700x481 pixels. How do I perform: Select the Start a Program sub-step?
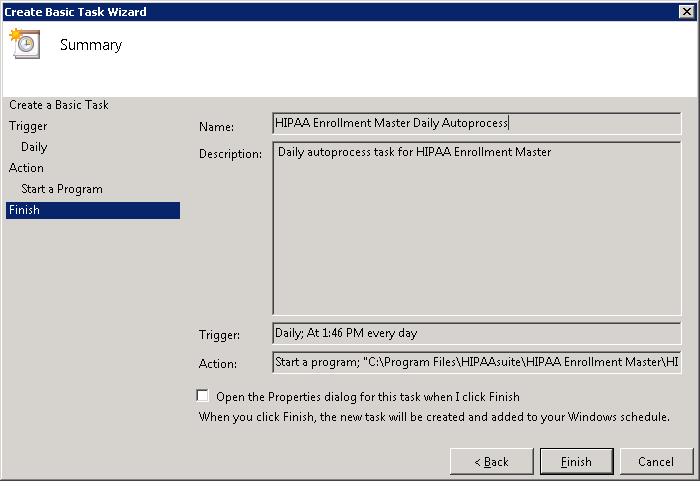62,189
